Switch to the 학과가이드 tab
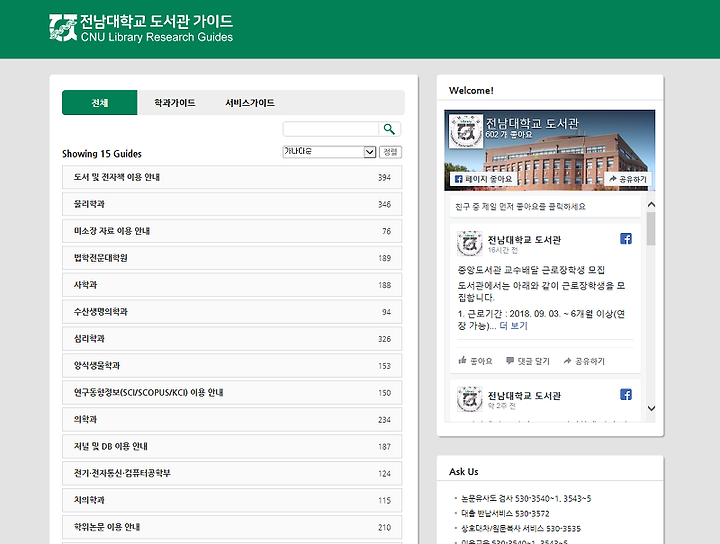The image size is (720, 544). (174, 102)
